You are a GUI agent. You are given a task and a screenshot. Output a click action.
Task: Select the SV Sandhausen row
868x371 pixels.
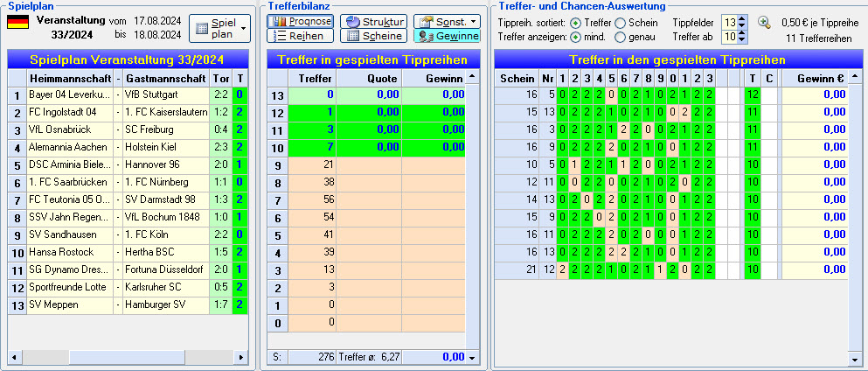(x=128, y=234)
